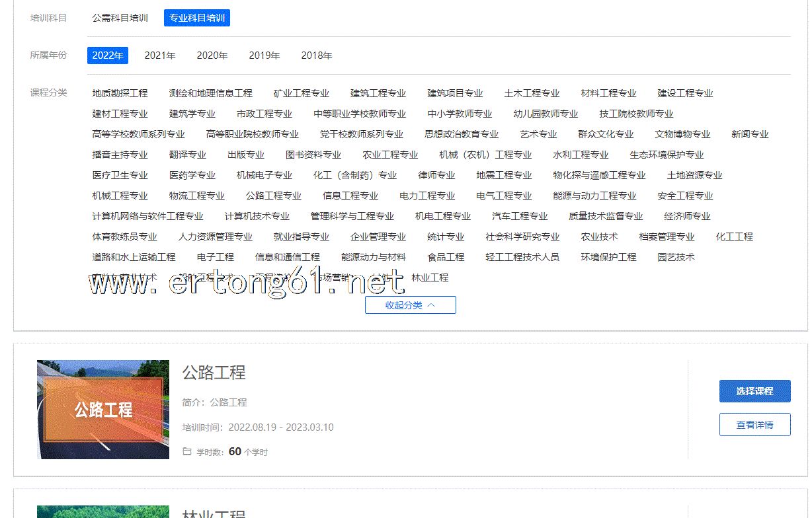This screenshot has height=518, width=812.
Task: Select the 专业科目培训 tab
Action: click(196, 18)
